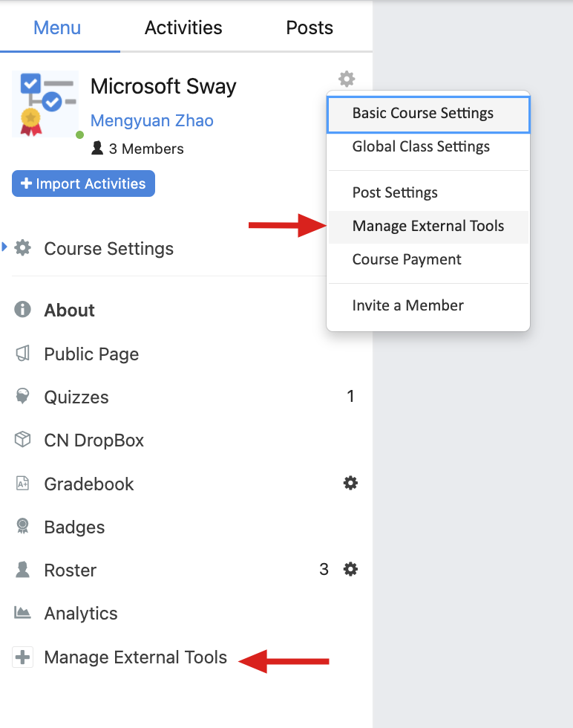Click the 3 Members text

[146, 149]
